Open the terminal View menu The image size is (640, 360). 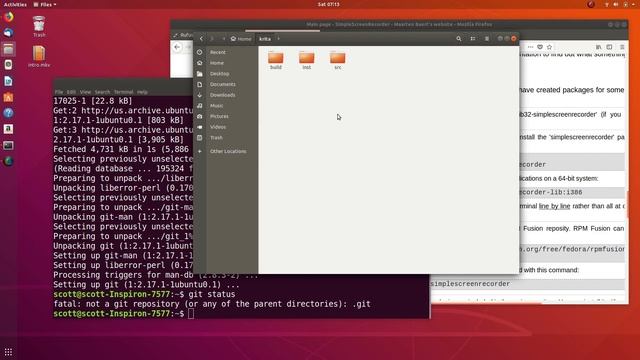tap(85, 92)
